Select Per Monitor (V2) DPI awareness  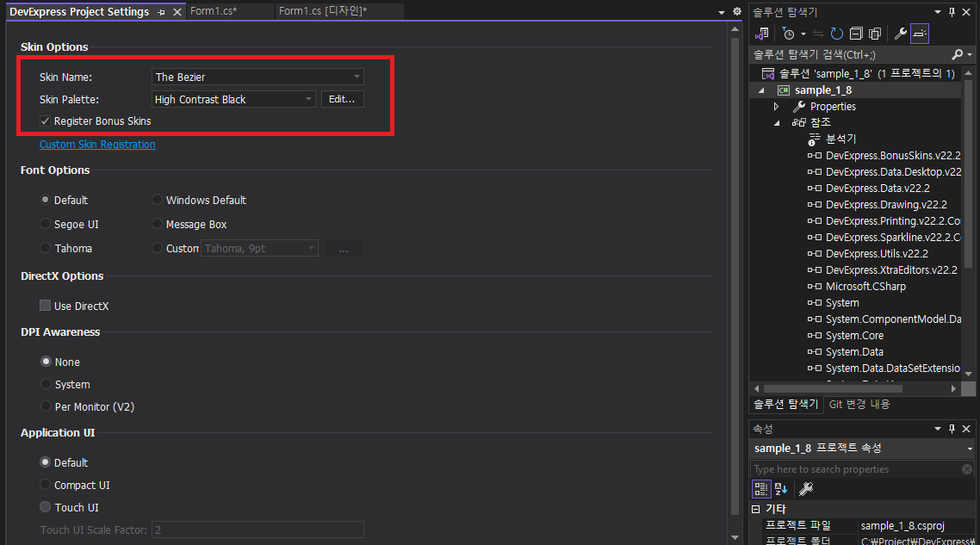coord(46,406)
